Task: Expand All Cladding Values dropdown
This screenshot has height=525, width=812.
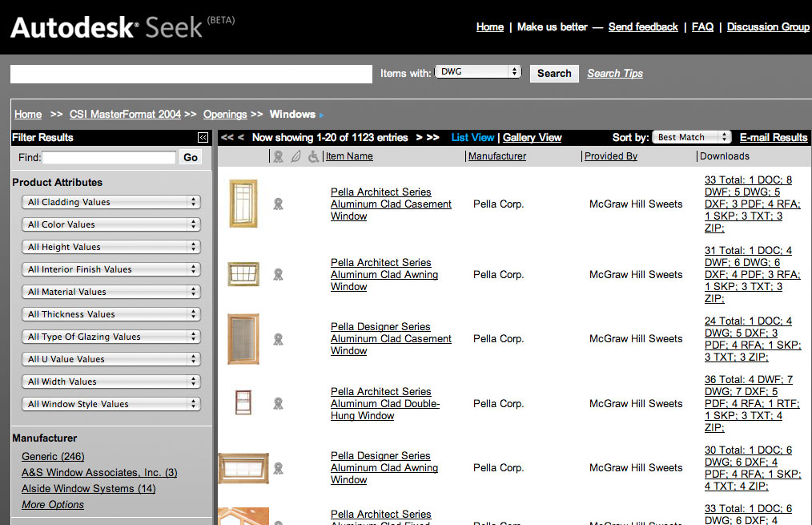Action: coord(111,202)
